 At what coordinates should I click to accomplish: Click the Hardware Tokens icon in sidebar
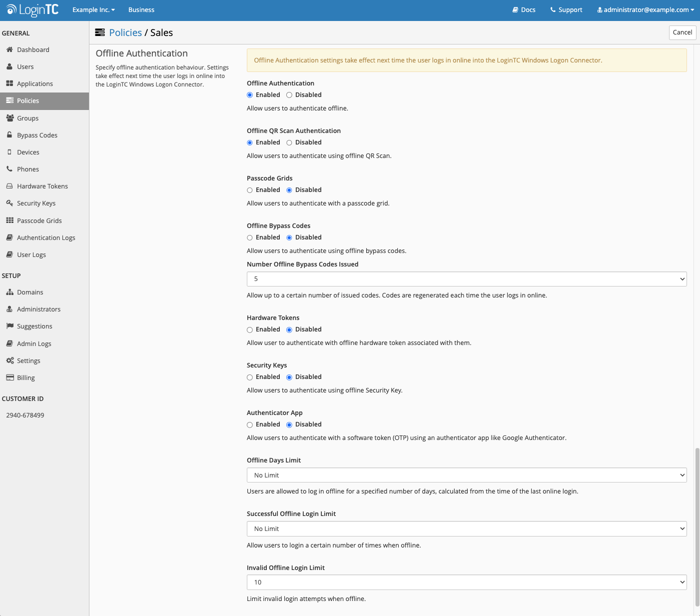(9, 186)
